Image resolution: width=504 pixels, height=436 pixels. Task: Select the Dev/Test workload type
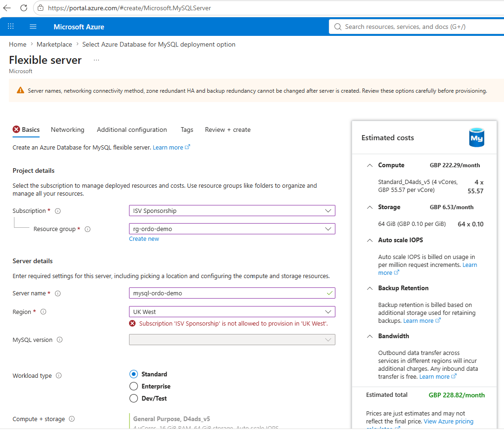coord(134,398)
